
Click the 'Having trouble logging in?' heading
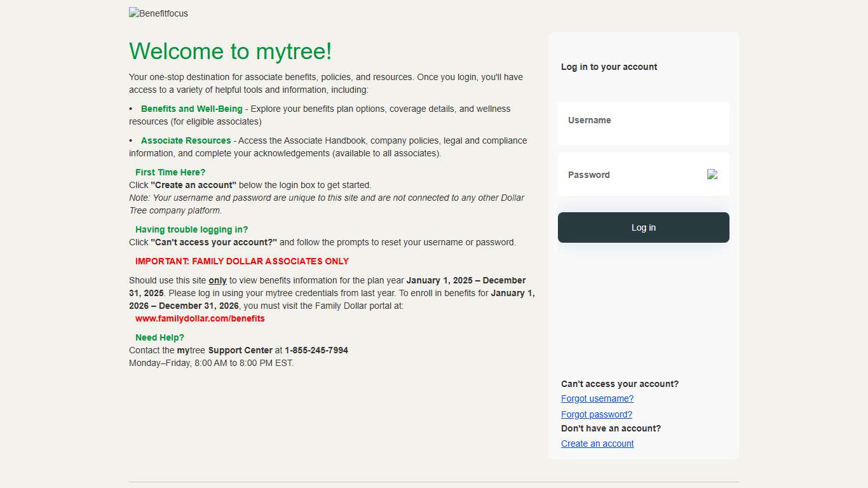click(191, 229)
